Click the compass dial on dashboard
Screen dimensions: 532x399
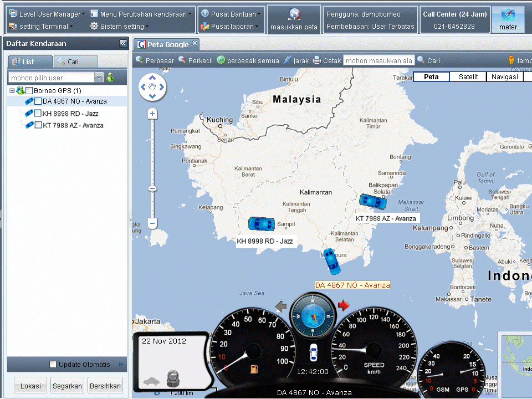[313, 315]
